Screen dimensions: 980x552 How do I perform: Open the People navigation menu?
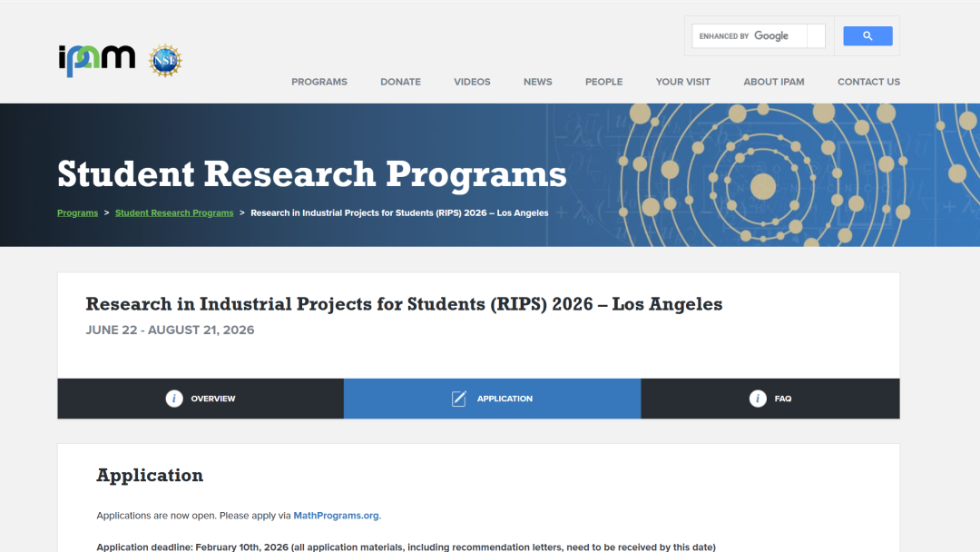tap(603, 82)
